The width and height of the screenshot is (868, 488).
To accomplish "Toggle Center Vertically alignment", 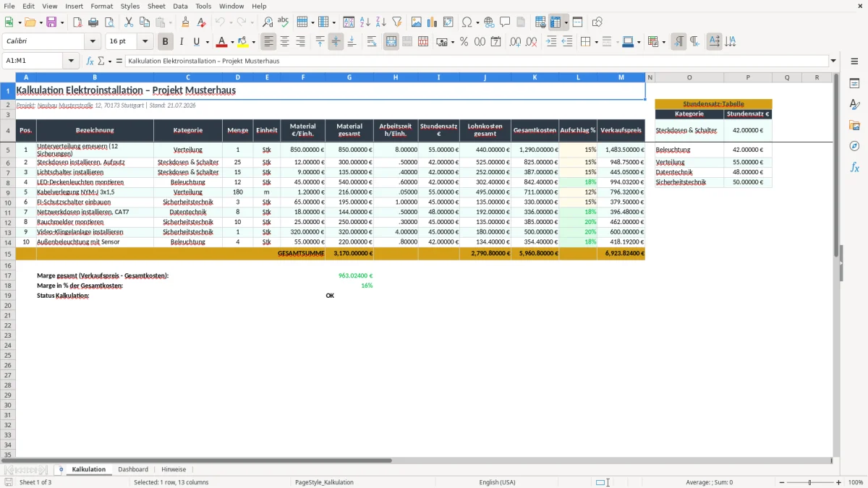I will click(336, 42).
